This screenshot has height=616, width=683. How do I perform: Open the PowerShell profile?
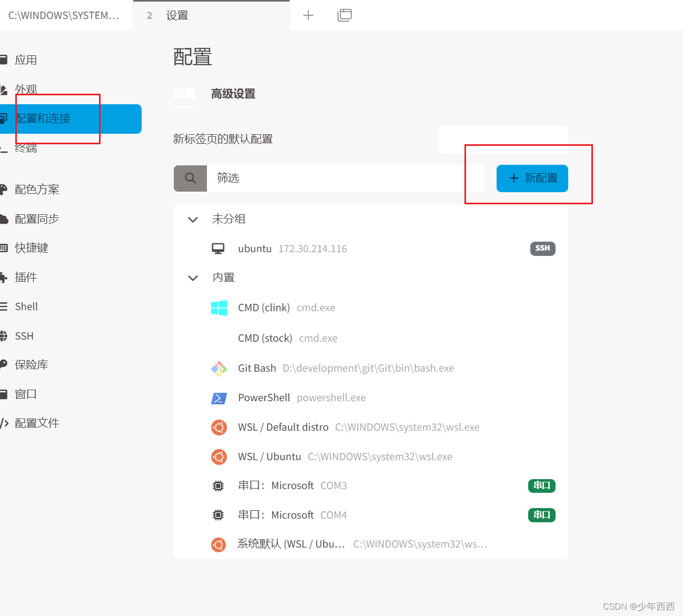point(264,398)
